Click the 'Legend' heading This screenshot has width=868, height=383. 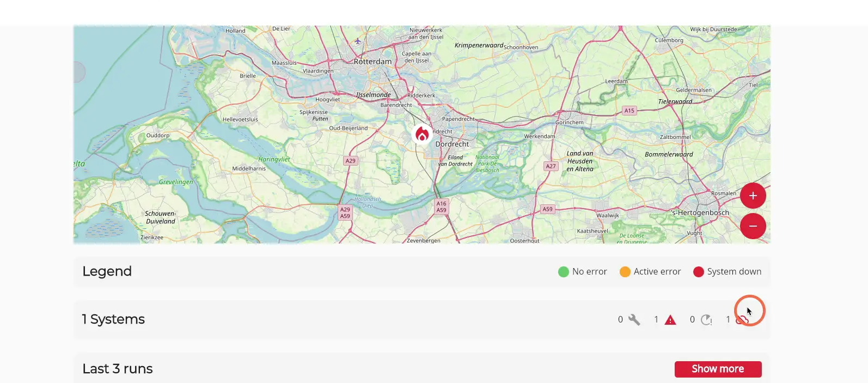click(x=107, y=271)
